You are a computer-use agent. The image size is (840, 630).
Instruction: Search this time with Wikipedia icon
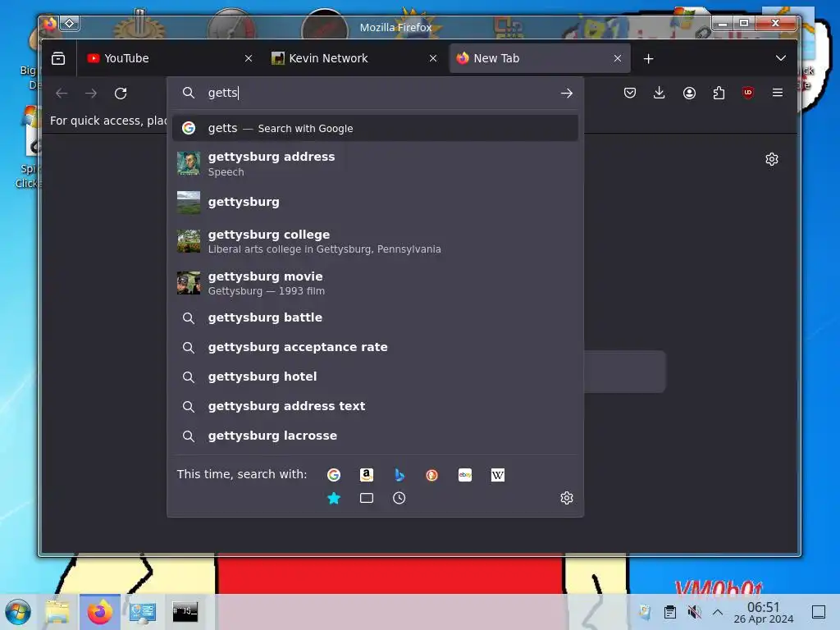[x=498, y=475]
